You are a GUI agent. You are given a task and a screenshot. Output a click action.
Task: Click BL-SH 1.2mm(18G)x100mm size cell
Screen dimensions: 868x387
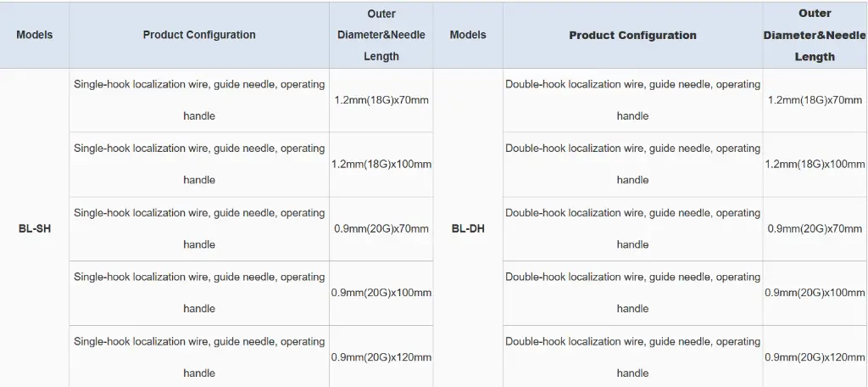(381, 164)
